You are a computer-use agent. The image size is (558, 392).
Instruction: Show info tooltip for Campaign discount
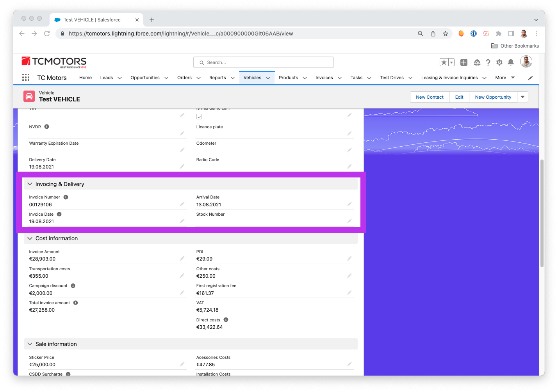pyautogui.click(x=73, y=286)
